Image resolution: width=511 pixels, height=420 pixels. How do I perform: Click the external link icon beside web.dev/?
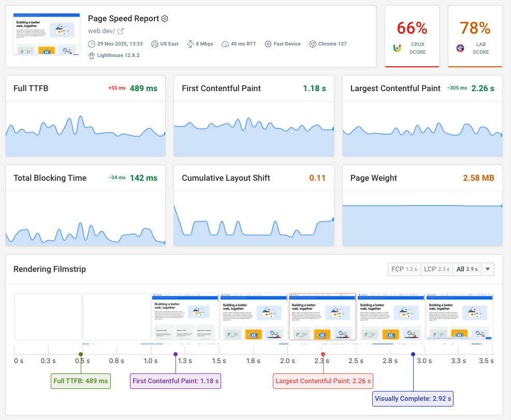[121, 32]
